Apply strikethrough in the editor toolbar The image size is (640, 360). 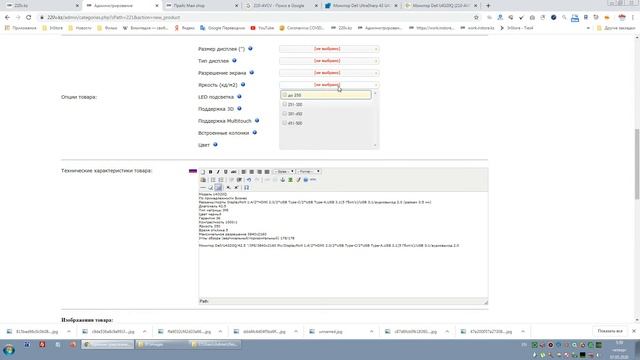tap(233, 172)
